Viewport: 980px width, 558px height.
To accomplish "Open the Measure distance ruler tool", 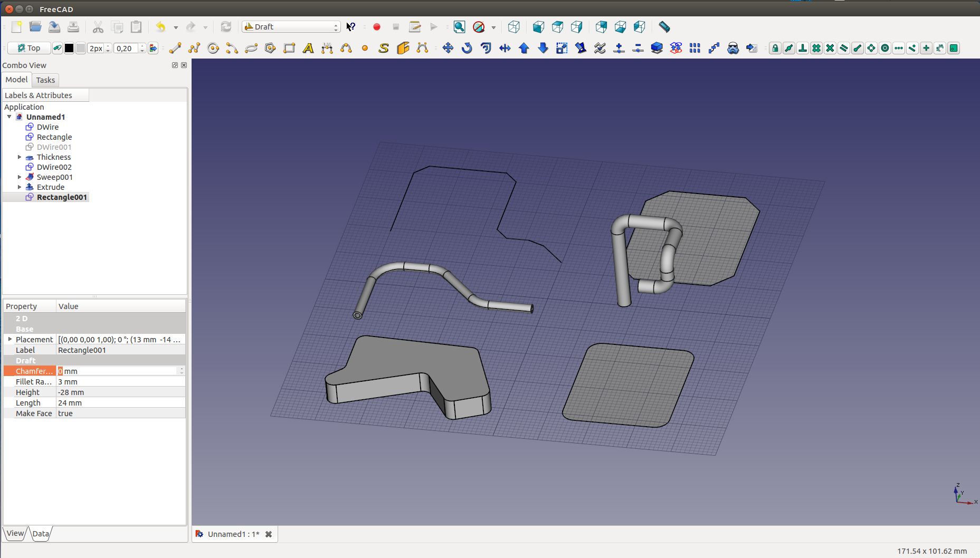I will click(664, 27).
